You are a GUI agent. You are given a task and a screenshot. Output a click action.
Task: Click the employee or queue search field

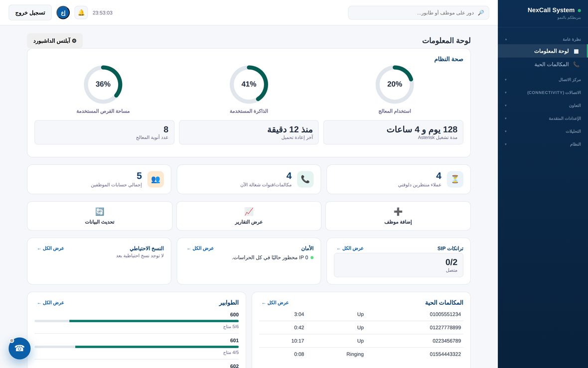pos(419,13)
